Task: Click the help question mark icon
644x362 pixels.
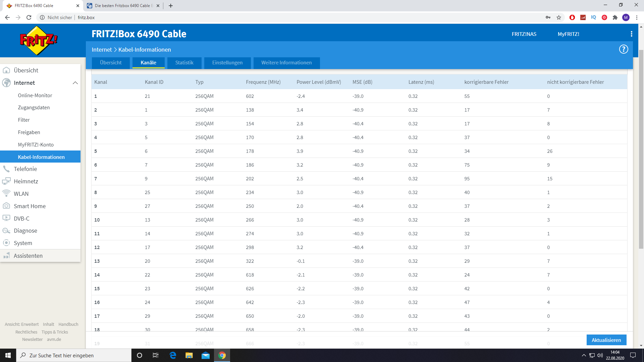Action: [x=623, y=49]
